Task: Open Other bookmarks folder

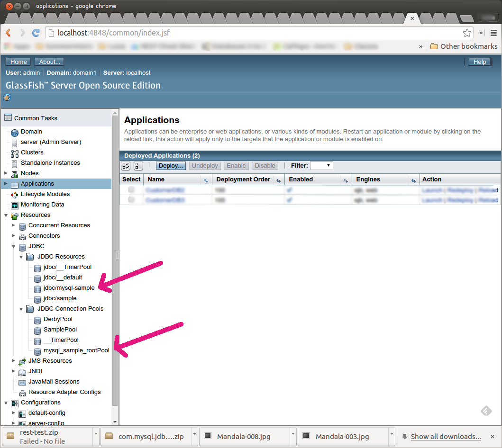Action: click(x=464, y=46)
